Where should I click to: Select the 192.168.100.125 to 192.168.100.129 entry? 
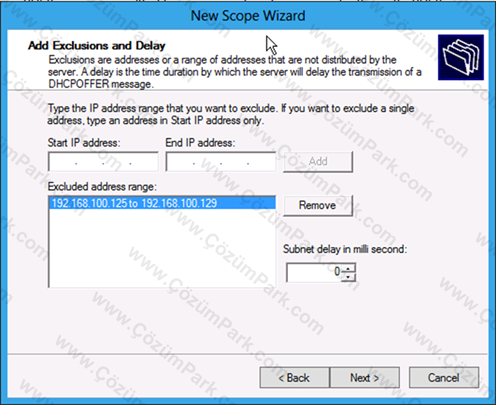pyautogui.click(x=162, y=203)
